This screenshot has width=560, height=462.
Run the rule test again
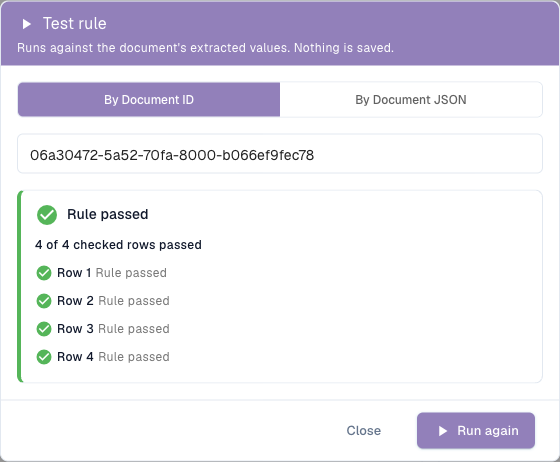tap(476, 431)
